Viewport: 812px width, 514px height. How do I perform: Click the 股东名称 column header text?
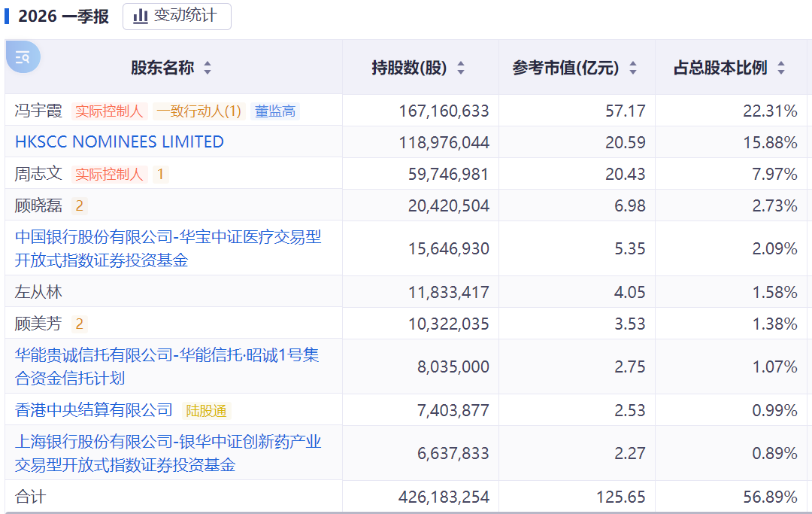tap(162, 68)
